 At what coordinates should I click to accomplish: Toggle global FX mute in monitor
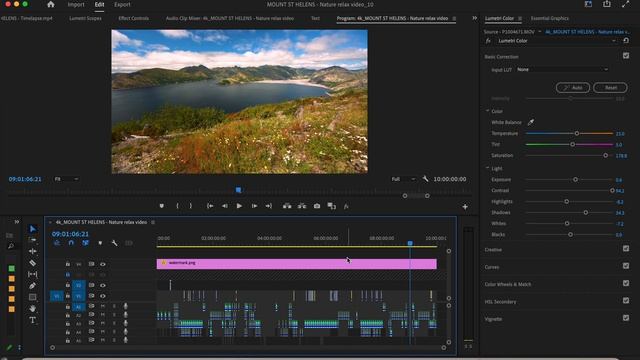click(x=346, y=207)
